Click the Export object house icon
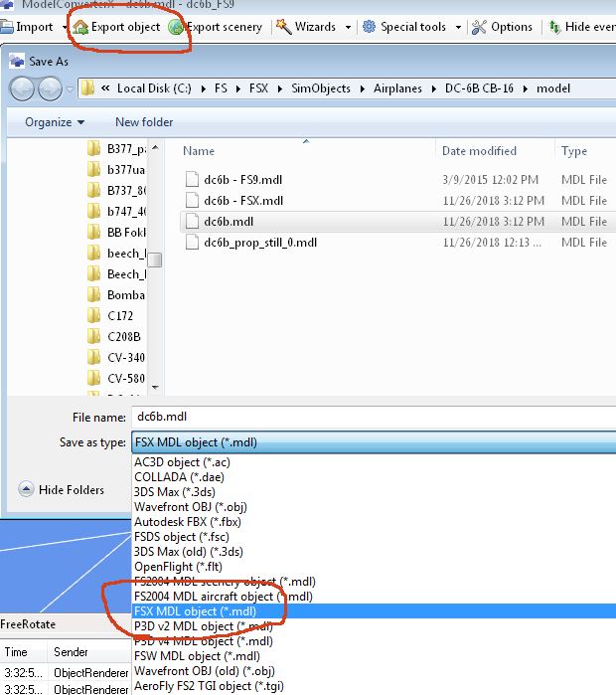The image size is (616, 695). tap(80, 27)
